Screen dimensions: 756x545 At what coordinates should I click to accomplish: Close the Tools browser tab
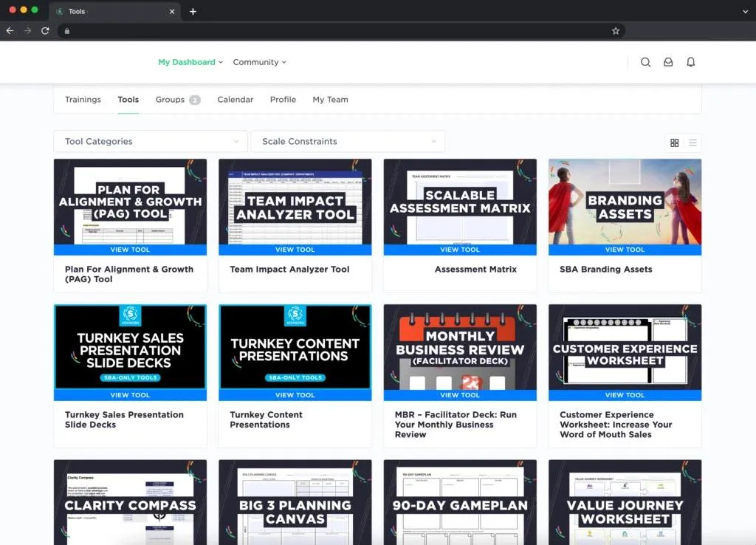[x=172, y=12]
